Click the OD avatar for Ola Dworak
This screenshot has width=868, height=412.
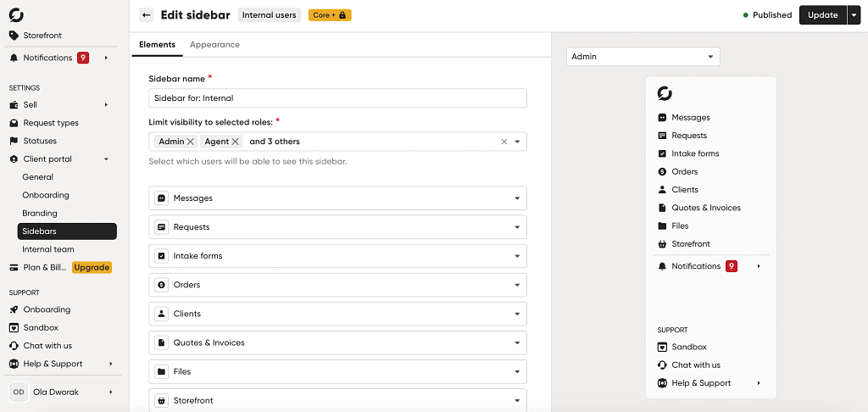[x=19, y=392]
